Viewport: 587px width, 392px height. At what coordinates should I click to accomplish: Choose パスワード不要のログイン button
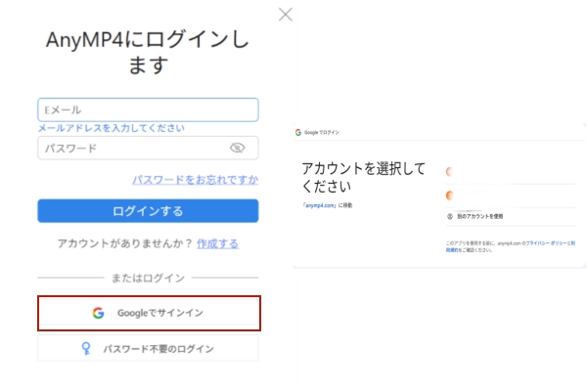[x=148, y=349]
